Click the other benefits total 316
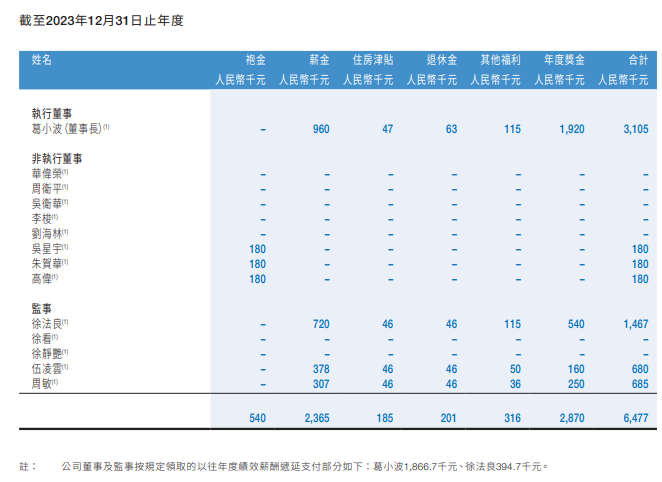The image size is (662, 482). pos(512,418)
